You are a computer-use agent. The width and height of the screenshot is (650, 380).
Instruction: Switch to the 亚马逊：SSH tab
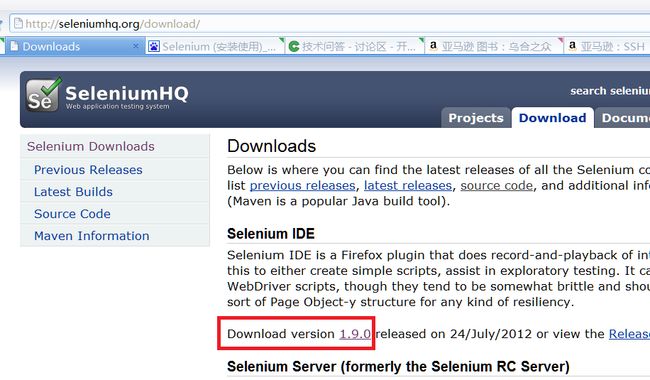607,46
